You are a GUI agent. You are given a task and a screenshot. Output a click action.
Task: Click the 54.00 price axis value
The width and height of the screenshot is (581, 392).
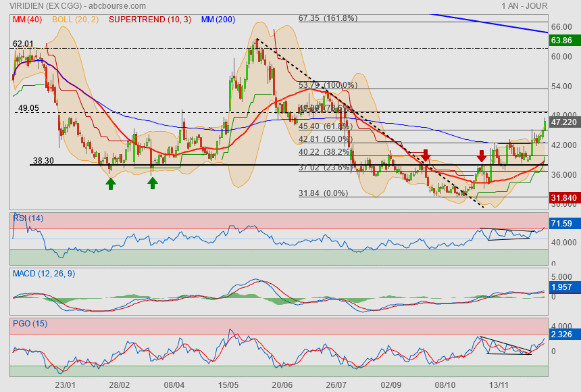point(561,86)
